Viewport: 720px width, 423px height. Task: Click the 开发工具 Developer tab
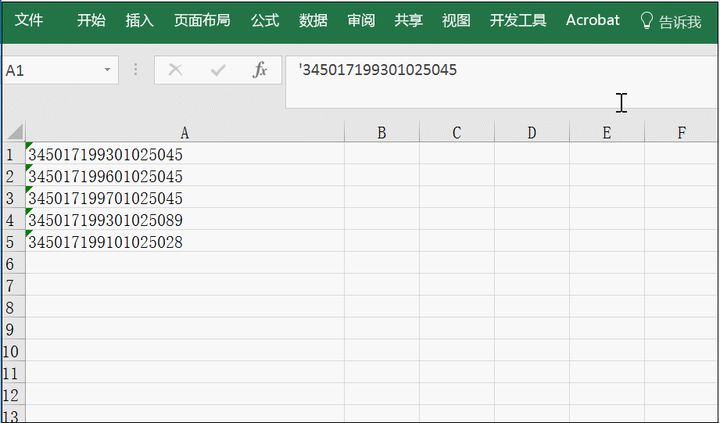click(x=518, y=21)
